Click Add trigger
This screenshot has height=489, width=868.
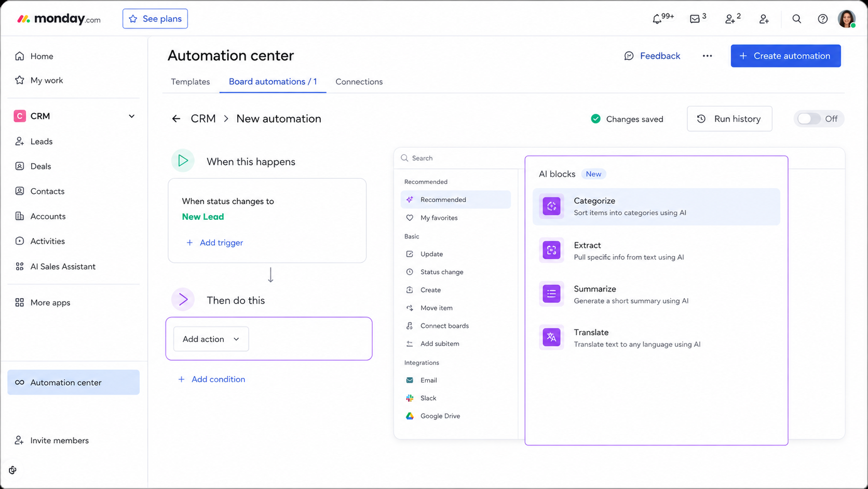coord(214,243)
